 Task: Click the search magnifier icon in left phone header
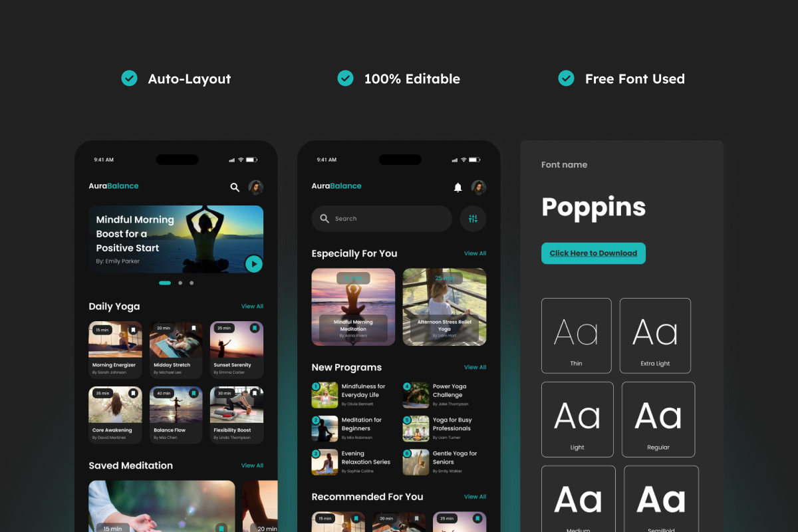pos(235,188)
